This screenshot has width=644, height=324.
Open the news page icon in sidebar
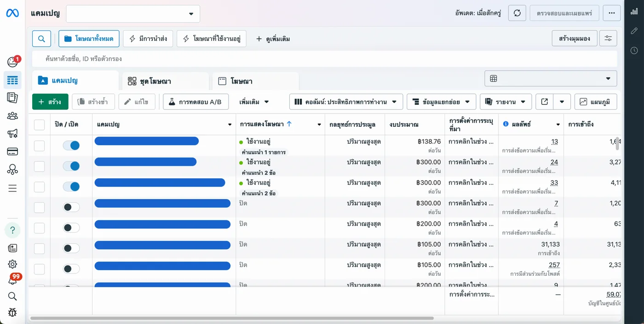pos(12,248)
